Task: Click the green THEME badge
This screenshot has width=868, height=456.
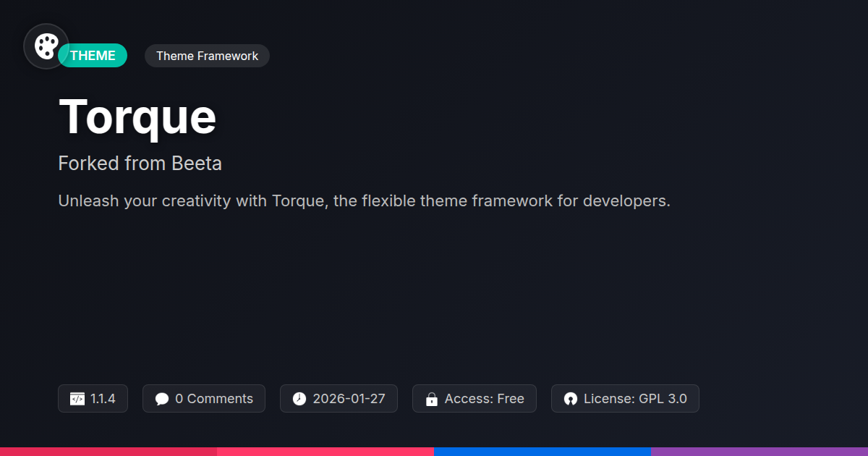Action: [94, 56]
